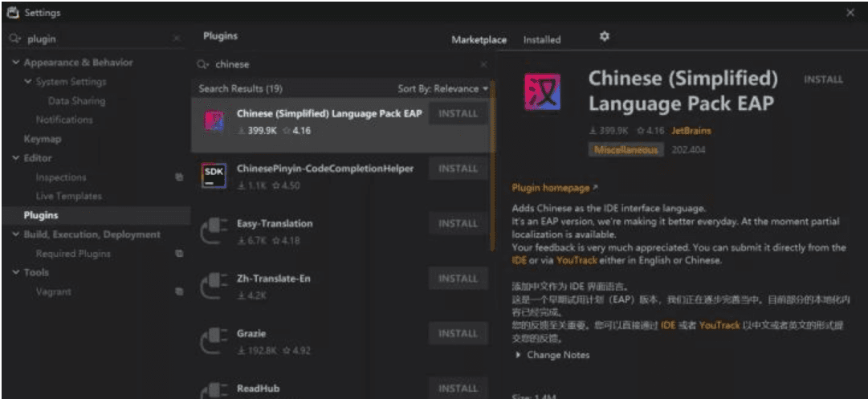Click in marketplace search field with chinese
Viewport: 868px width, 399px height.
click(x=343, y=65)
